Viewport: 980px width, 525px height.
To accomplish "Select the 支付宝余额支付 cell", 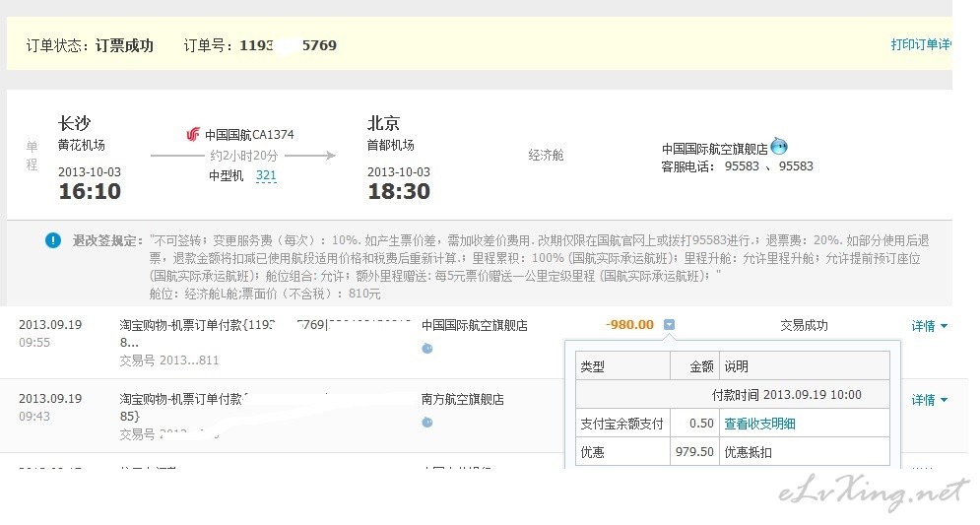I will (x=621, y=424).
